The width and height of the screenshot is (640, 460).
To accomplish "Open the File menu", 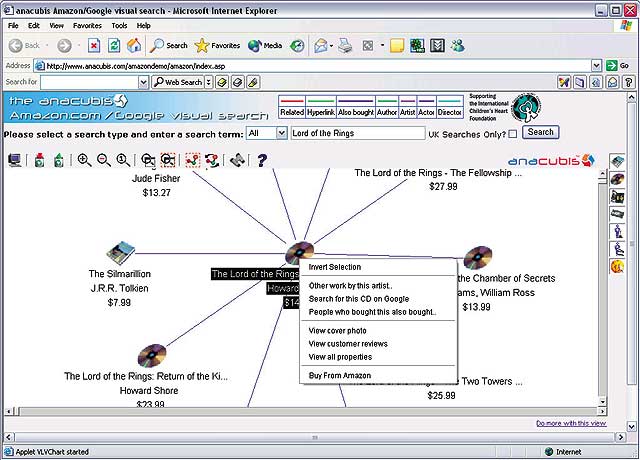I will (13, 25).
